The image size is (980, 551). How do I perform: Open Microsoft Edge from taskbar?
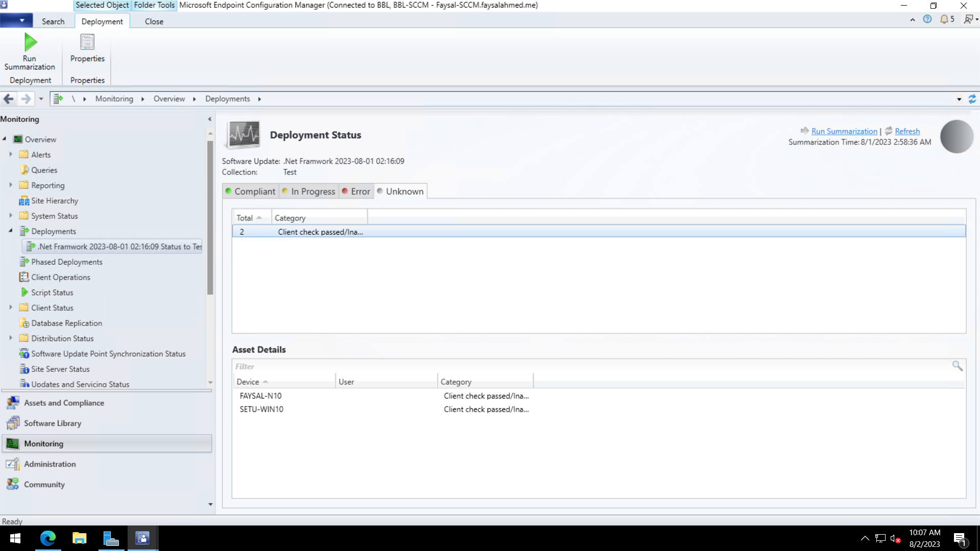point(48,538)
